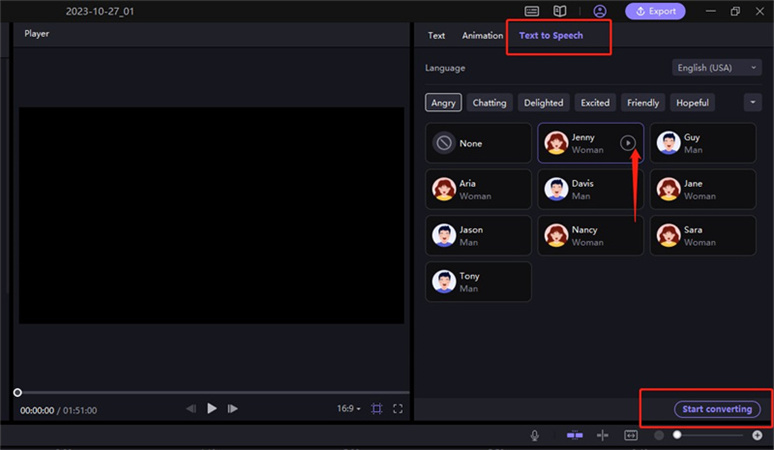Expand more voice style filters
This screenshot has height=450, width=774.
753,103
